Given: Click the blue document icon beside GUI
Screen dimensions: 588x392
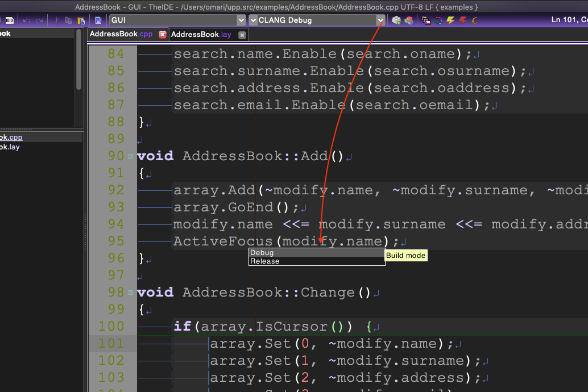Looking at the screenshot, I should [98, 20].
